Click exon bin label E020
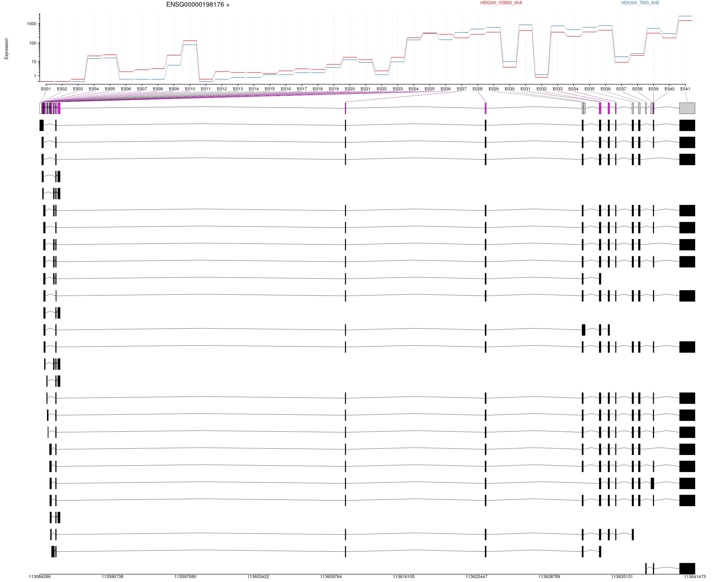728x582 pixels. (350, 89)
